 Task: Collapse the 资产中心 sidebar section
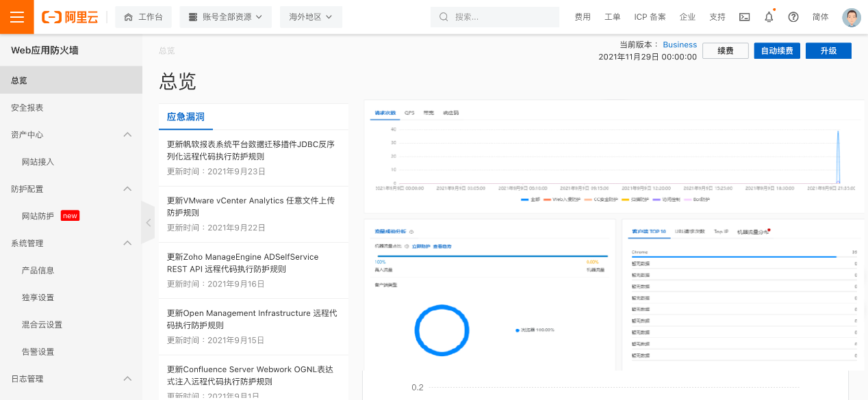pyautogui.click(x=127, y=135)
